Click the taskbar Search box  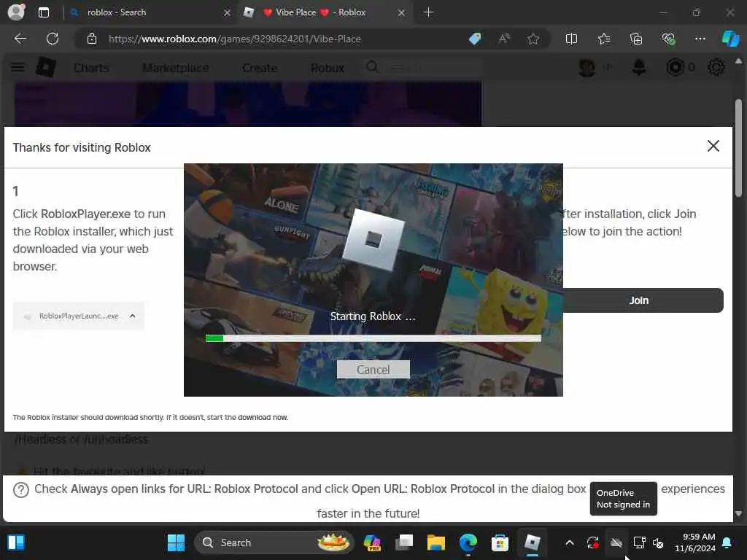274,542
